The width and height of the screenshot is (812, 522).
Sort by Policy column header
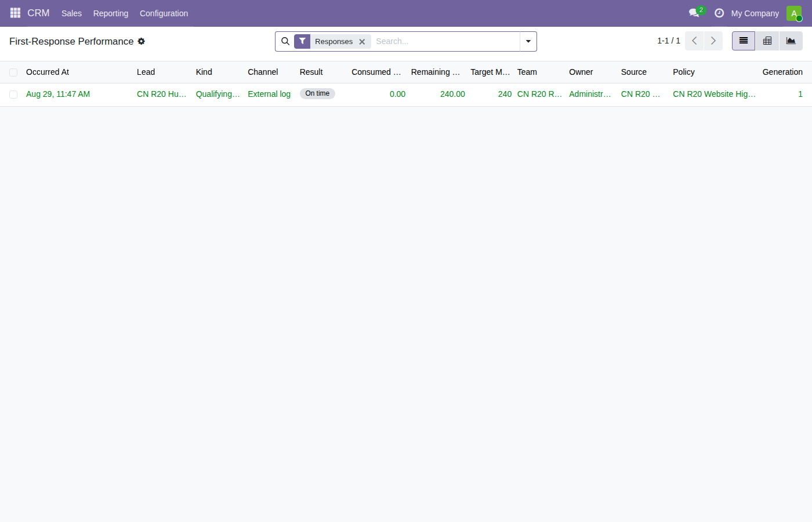(x=683, y=72)
